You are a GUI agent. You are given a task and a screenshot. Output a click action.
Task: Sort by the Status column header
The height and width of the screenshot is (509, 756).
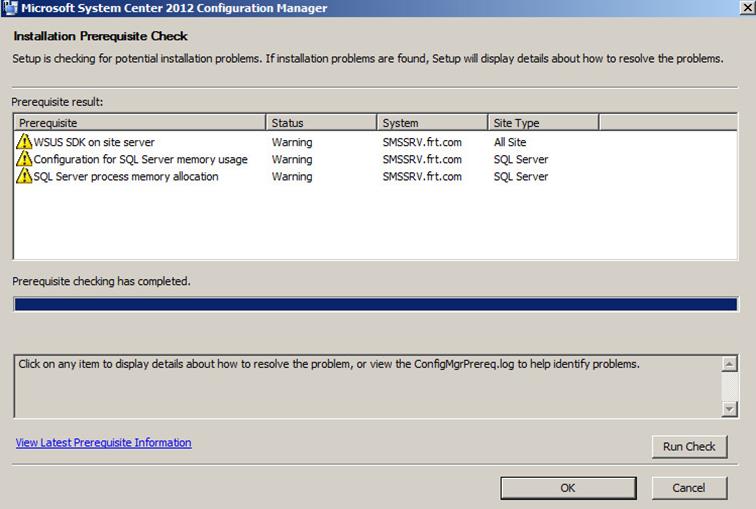point(321,123)
